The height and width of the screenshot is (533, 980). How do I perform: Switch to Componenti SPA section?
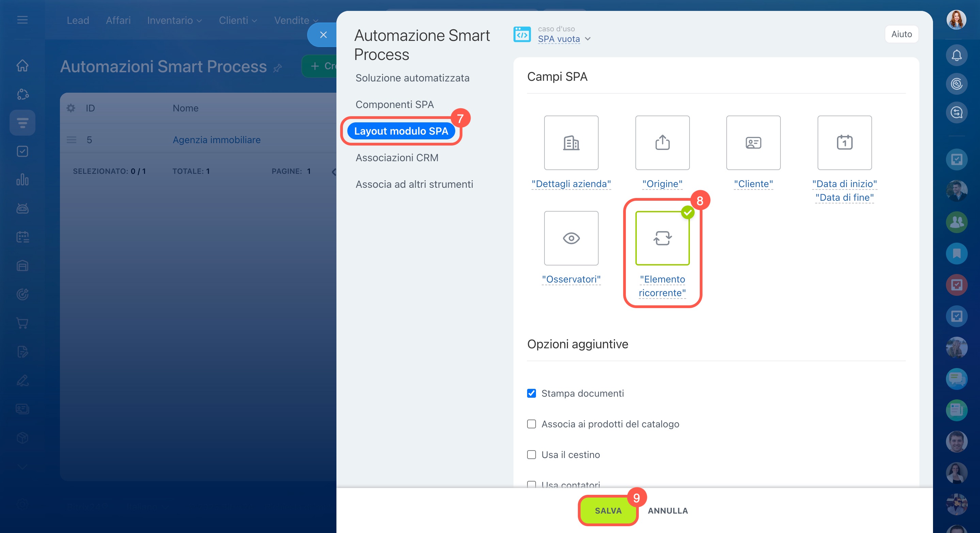[395, 104]
